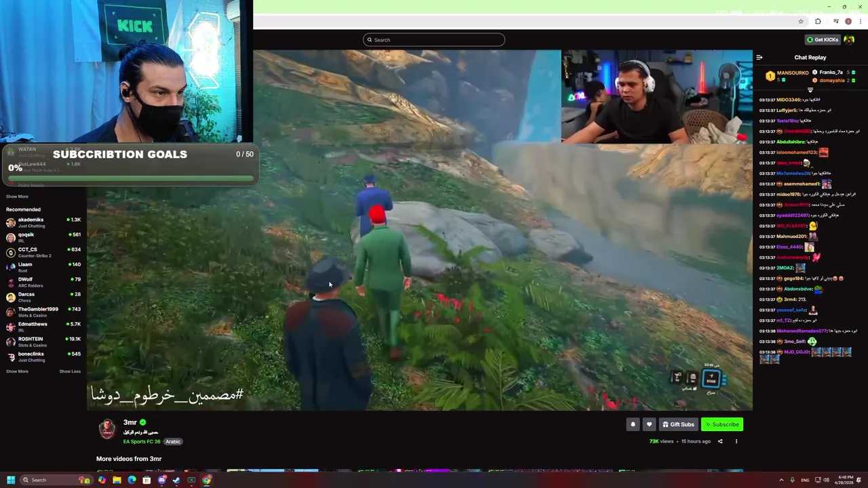This screenshot has height=488, width=868.
Task: Open the Kick user avatar menu
Action: tap(849, 39)
